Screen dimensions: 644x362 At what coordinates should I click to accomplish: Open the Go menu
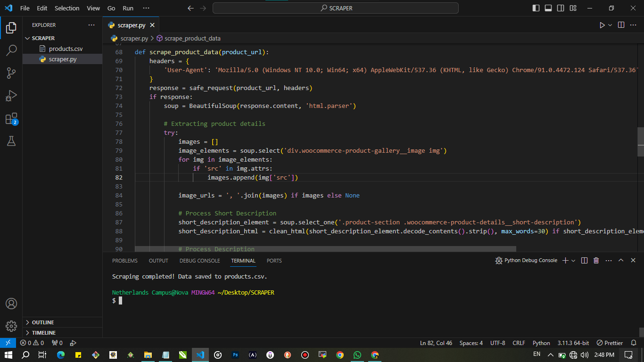(111, 8)
